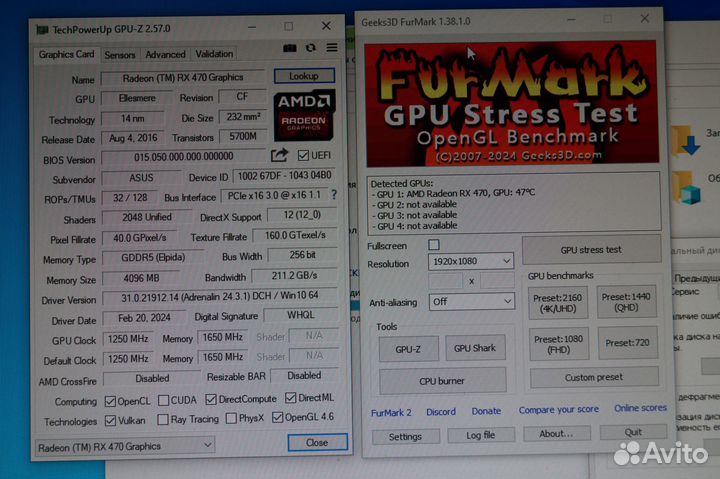Open the GPU-Z hamburger menu
Screen dimensions: 720x479
click(x=332, y=47)
